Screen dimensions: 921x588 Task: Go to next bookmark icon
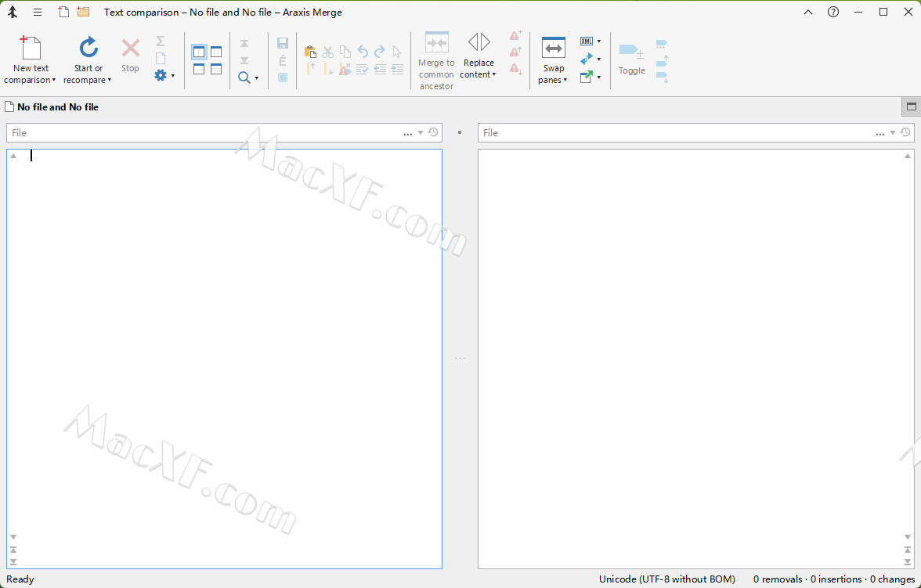click(662, 78)
